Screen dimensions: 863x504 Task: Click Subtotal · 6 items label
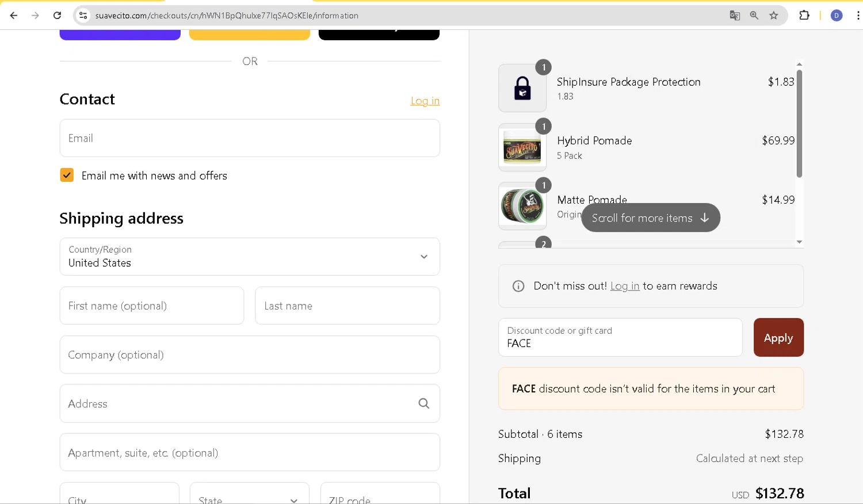coord(540,434)
